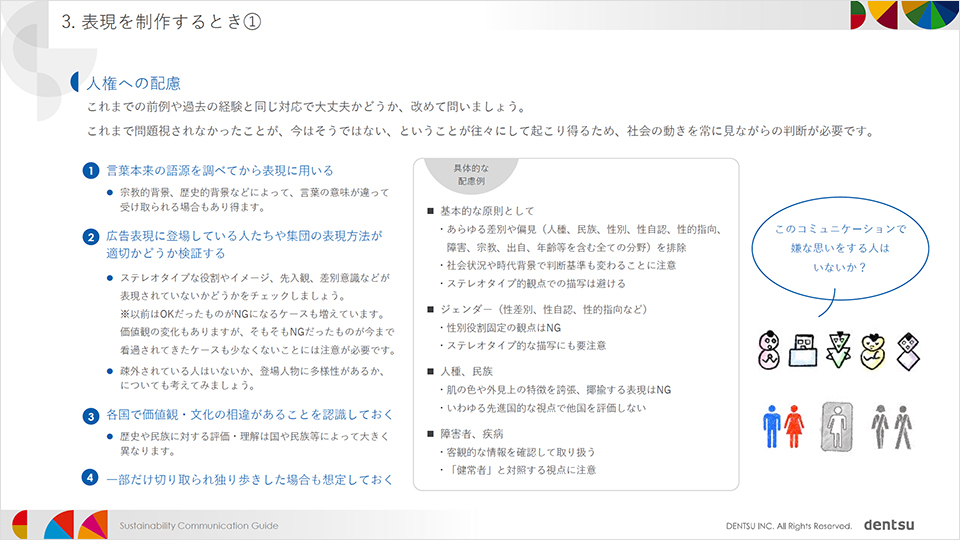Select the 人権への配慮 section heading
960x540 pixels.
[133, 83]
